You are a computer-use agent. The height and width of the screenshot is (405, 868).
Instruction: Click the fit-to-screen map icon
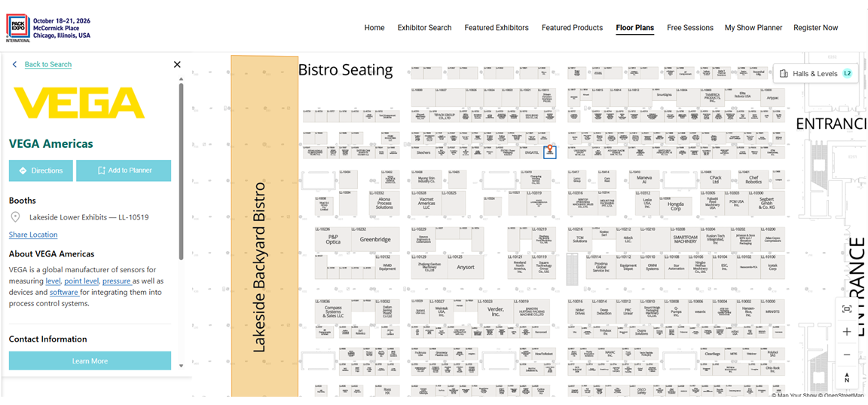tap(846, 309)
